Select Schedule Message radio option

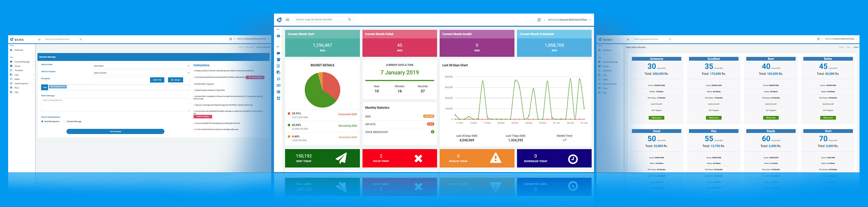coord(65,121)
